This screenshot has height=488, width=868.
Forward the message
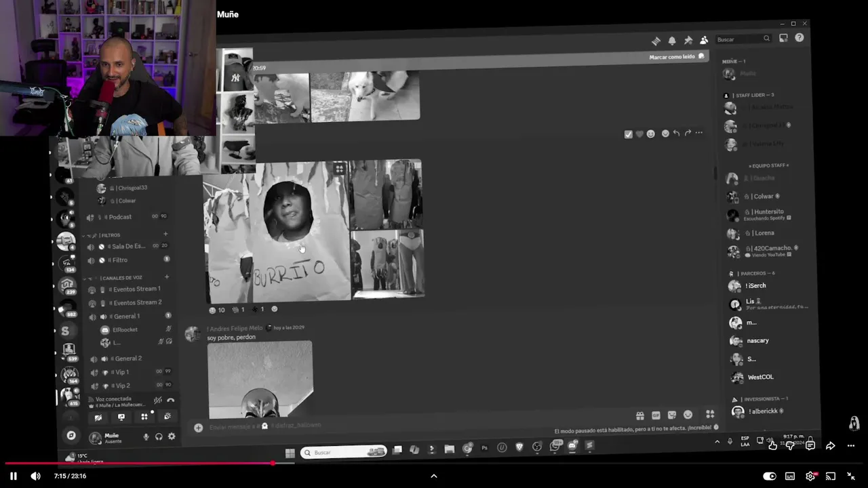coord(688,133)
